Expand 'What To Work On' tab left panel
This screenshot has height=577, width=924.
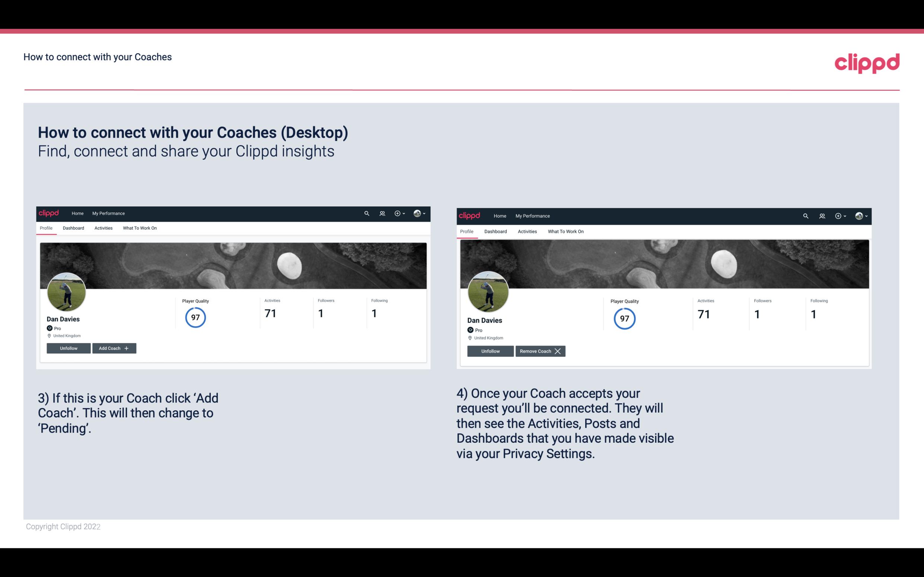(x=139, y=228)
